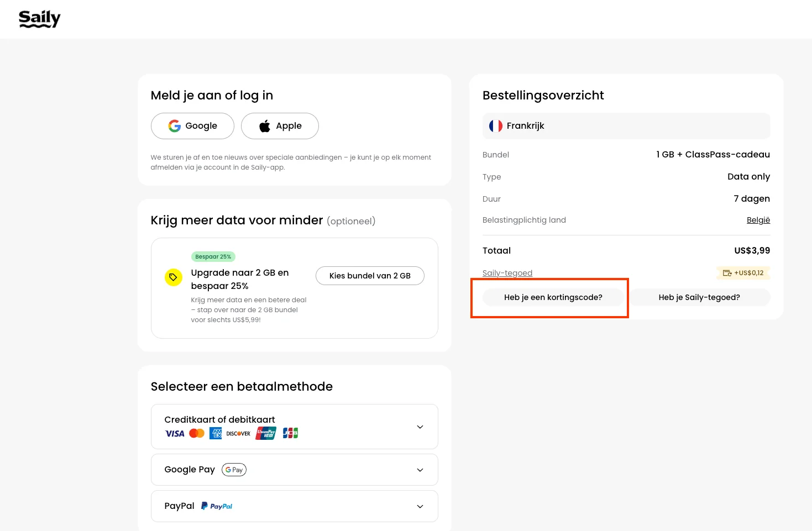Expand the PayPal payment option

(x=420, y=506)
